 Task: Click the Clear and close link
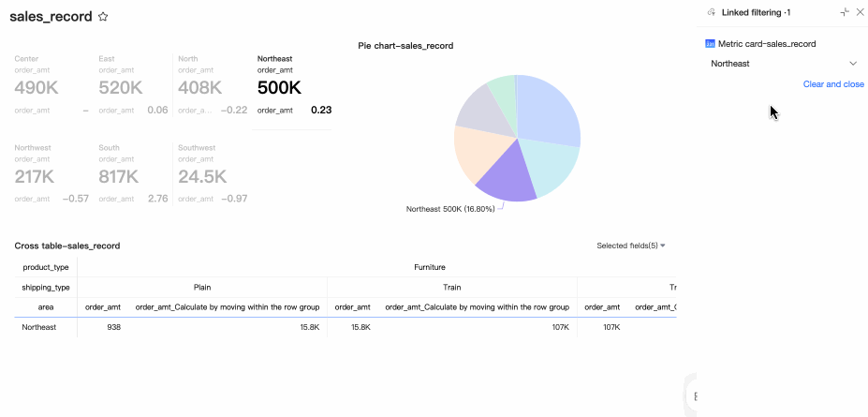[x=833, y=84]
